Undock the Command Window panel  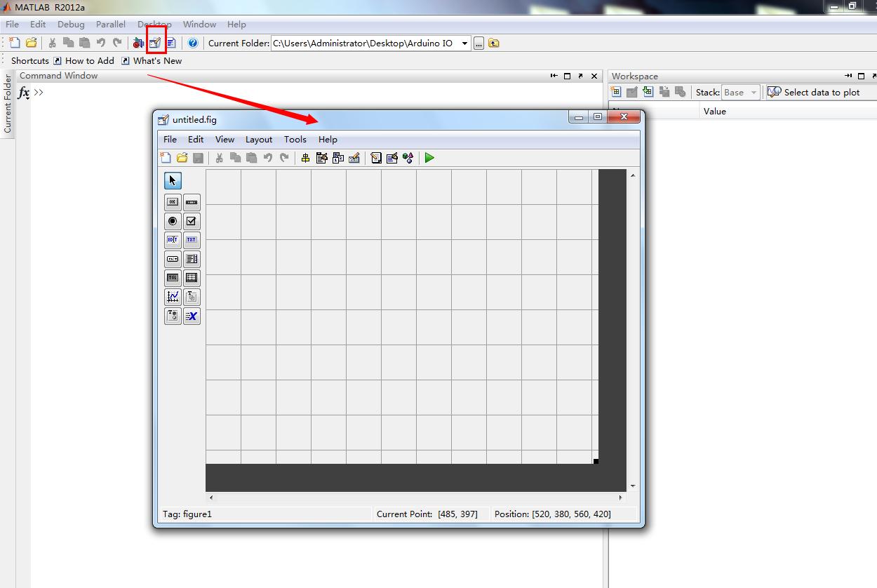point(580,76)
